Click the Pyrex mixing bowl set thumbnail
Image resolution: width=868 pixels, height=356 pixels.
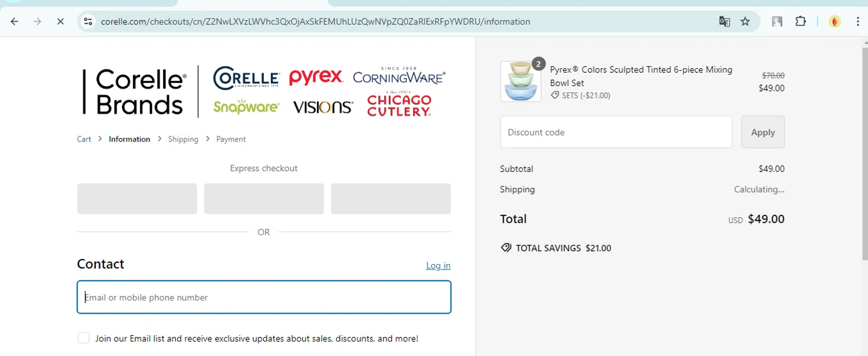[521, 81]
